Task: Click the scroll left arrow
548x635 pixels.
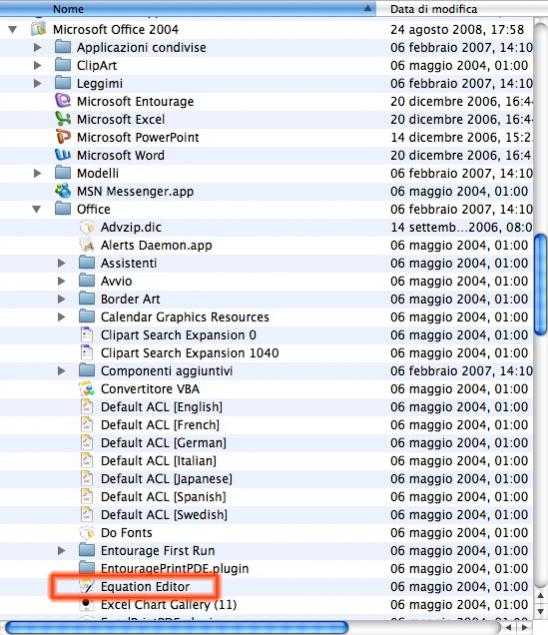Action: coord(509,627)
